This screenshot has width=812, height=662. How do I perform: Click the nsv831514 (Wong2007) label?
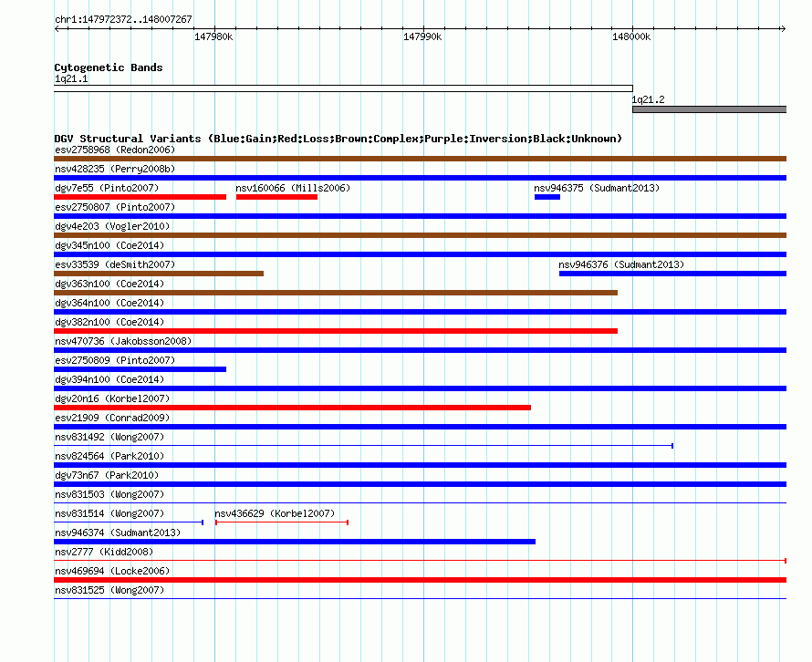pos(109,513)
